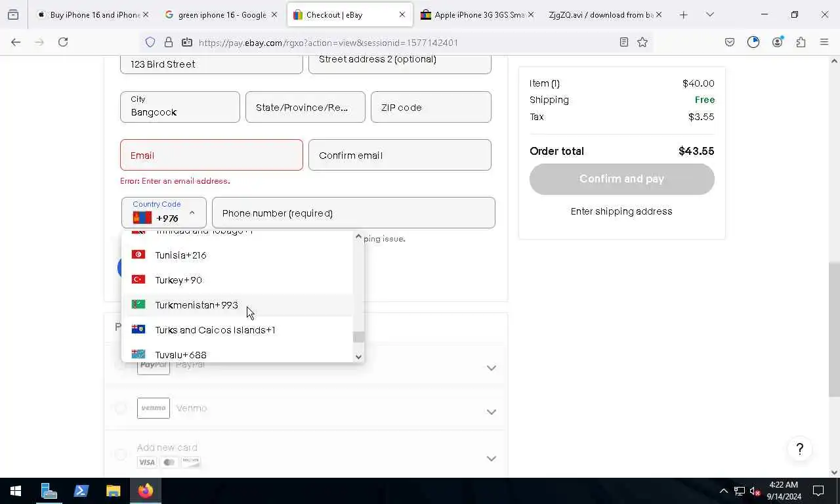Screen dimensions: 840x504
Task: Show hidden system tray icons
Action: pyautogui.click(x=723, y=491)
